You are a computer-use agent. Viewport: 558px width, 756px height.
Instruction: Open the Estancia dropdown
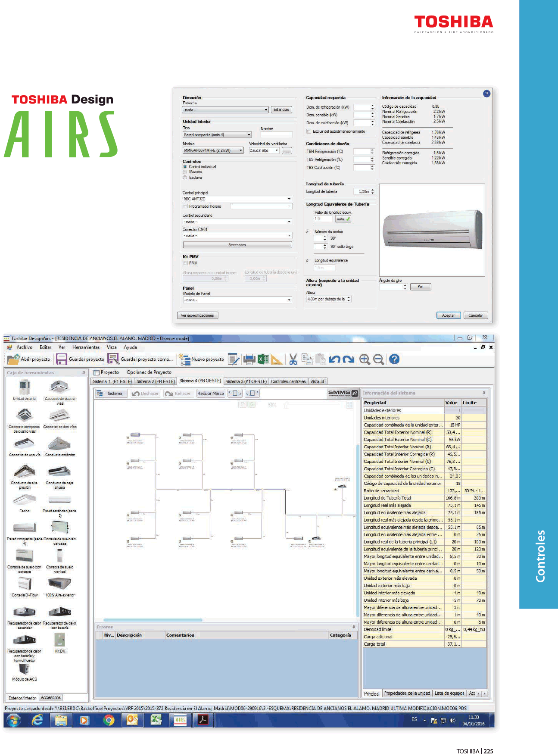[225, 110]
